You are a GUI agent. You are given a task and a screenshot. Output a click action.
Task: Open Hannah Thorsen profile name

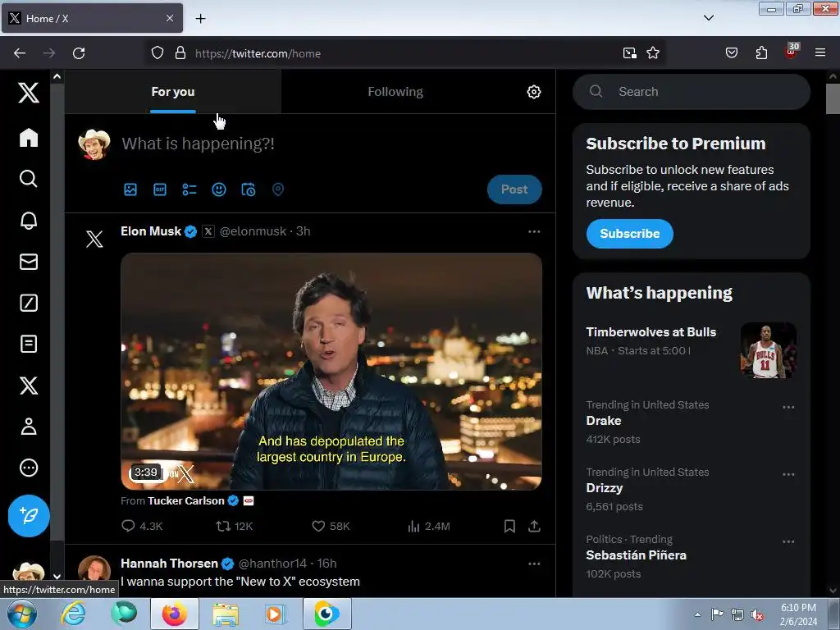click(x=169, y=564)
